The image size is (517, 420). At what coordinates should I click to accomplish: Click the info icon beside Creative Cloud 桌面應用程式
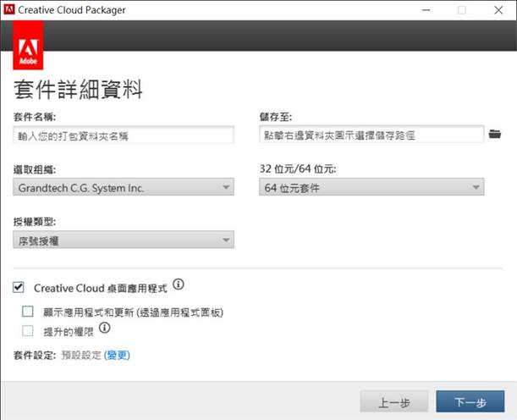179,284
